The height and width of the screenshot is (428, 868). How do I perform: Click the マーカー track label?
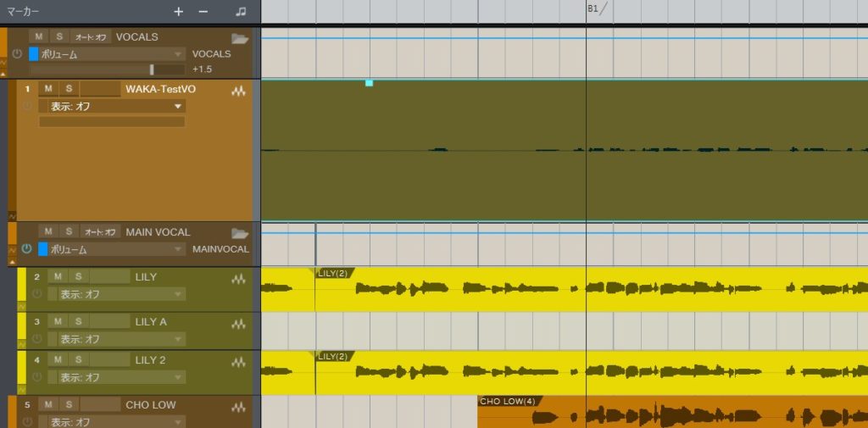click(23, 11)
